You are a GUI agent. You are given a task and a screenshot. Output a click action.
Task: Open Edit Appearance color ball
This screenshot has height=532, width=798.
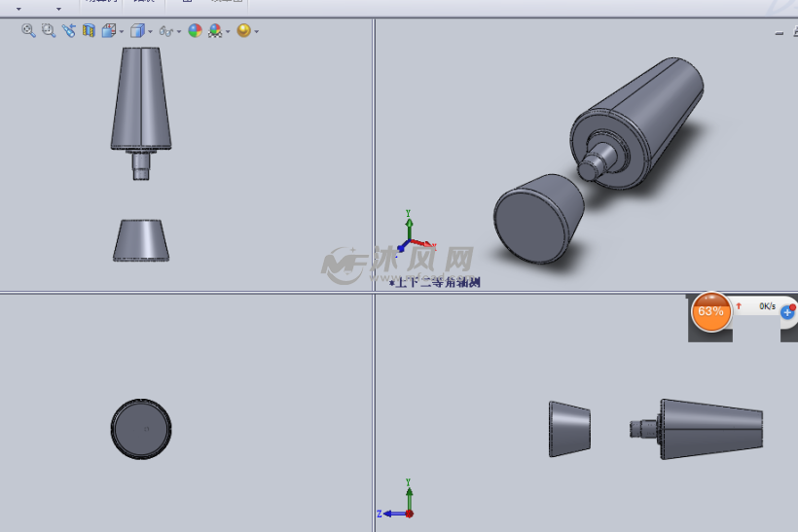195,31
